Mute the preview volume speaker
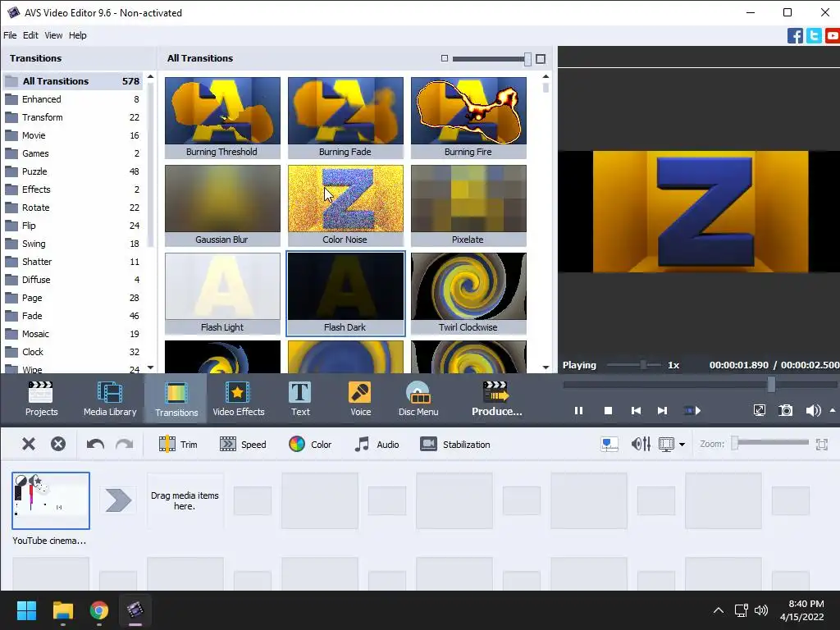The image size is (840, 630). [813, 410]
